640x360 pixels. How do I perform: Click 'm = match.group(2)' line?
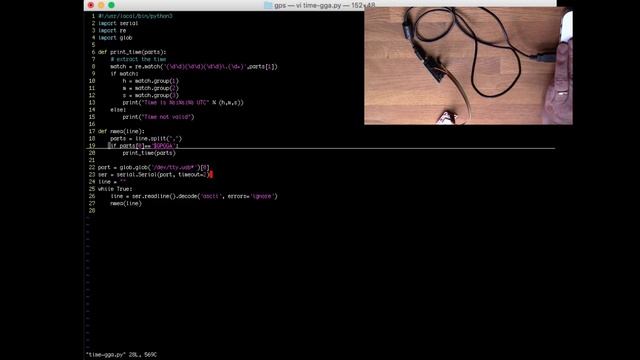(150, 88)
